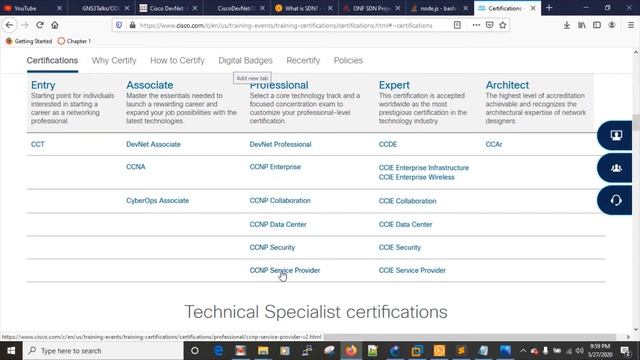The height and width of the screenshot is (360, 640).
Task: Show the sidebars icon
Action: 597,25
